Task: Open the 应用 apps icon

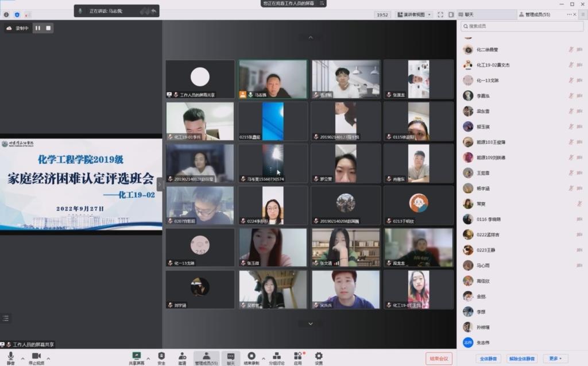Action: point(297,356)
